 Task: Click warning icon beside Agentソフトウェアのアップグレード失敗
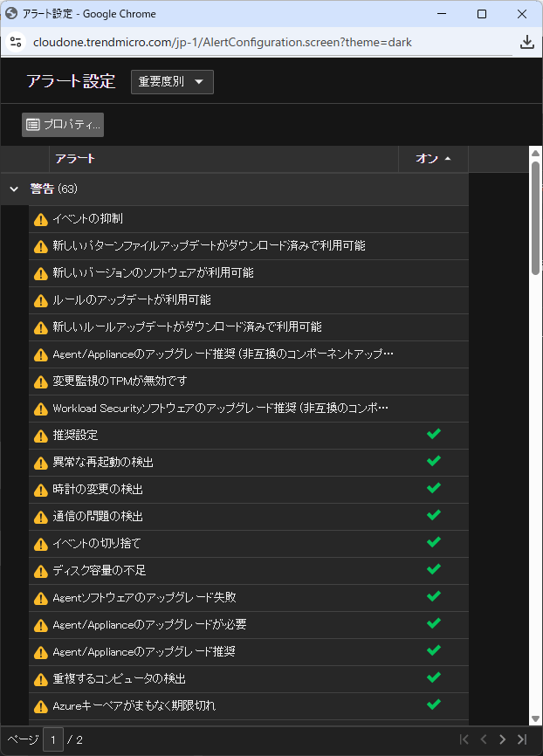41,598
